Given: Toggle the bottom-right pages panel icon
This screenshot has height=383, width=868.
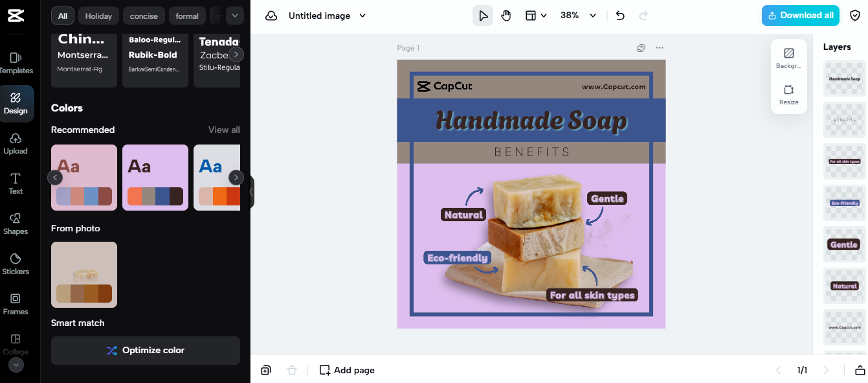Looking at the screenshot, I should tap(860, 370).
